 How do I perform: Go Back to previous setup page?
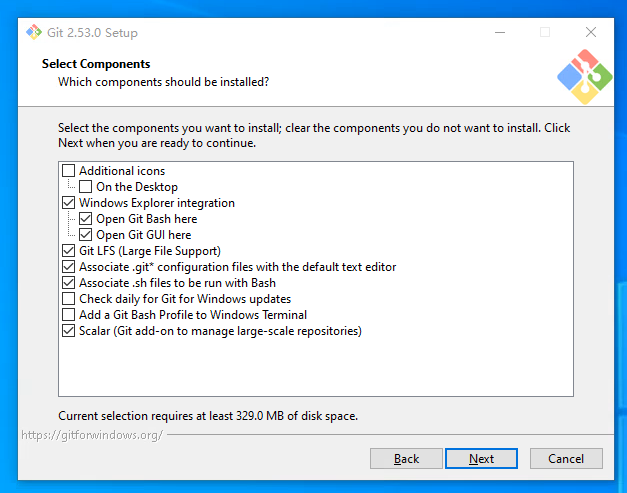coord(406,459)
